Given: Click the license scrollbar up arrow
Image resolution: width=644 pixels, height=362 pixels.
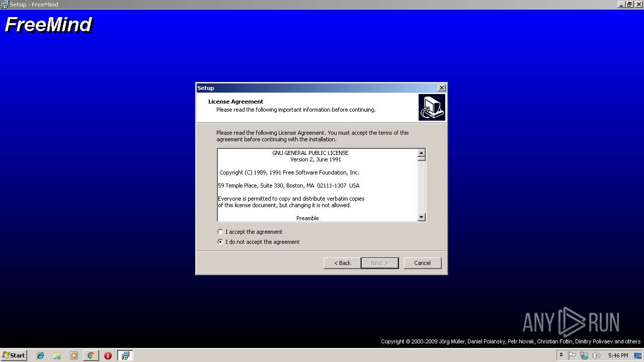Looking at the screenshot, I should point(422,152).
